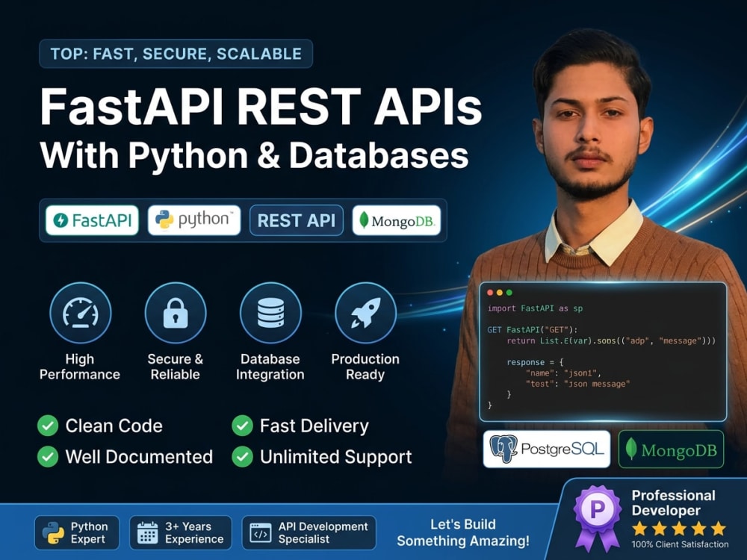Click the padlock Secure & Reliable icon

pos(176,313)
